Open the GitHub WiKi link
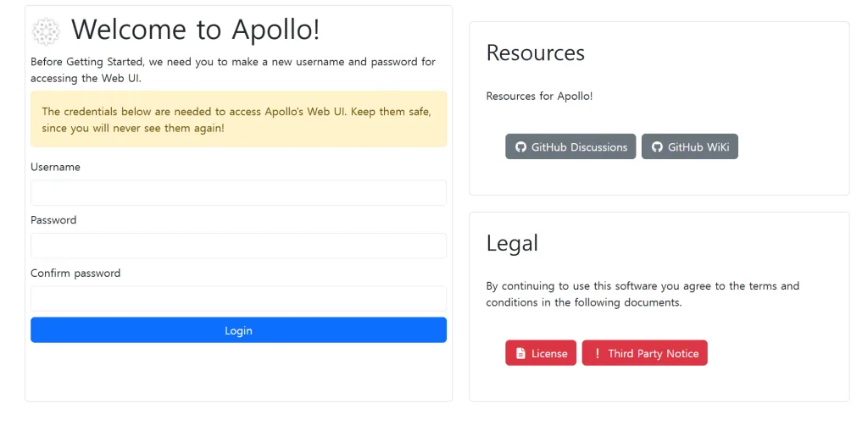The height and width of the screenshot is (431, 868). point(690,147)
